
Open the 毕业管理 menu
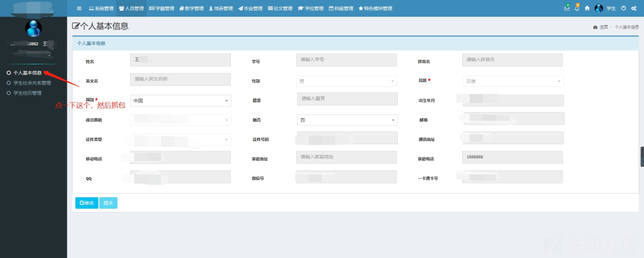pos(250,8)
